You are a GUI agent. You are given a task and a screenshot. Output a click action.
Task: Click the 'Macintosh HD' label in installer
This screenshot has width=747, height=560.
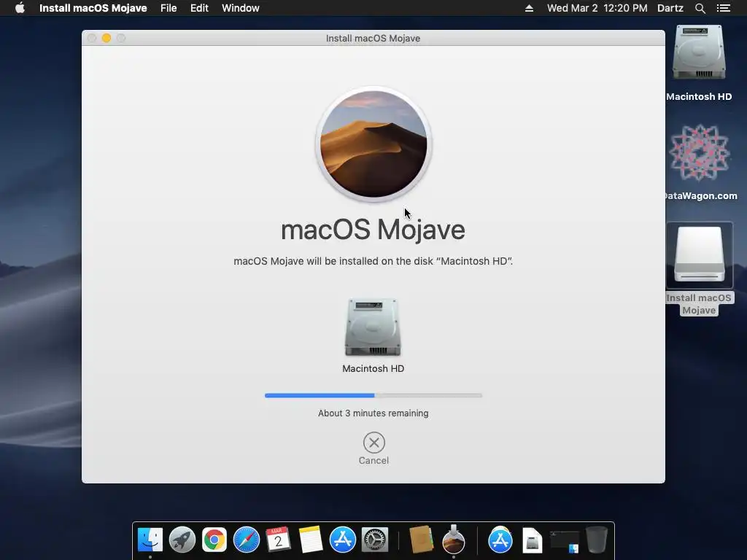click(x=373, y=368)
